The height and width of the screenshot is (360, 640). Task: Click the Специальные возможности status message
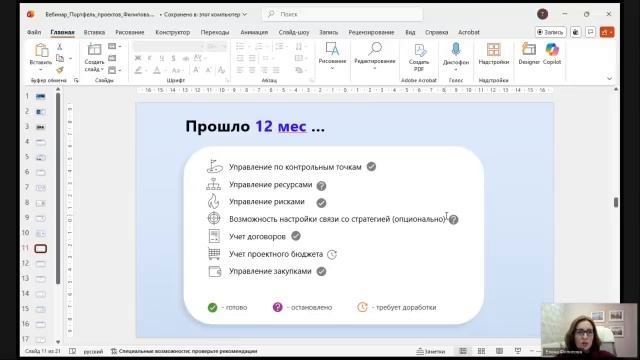188,351
